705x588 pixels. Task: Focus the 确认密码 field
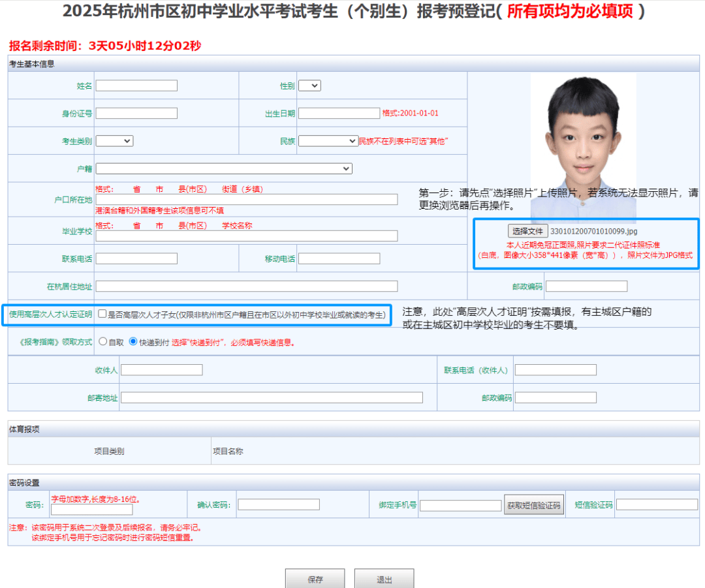point(279,504)
